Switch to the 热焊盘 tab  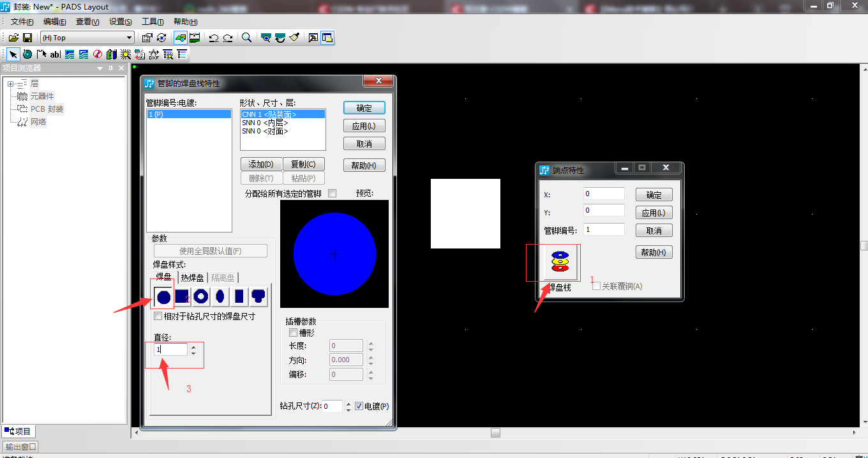tap(191, 277)
